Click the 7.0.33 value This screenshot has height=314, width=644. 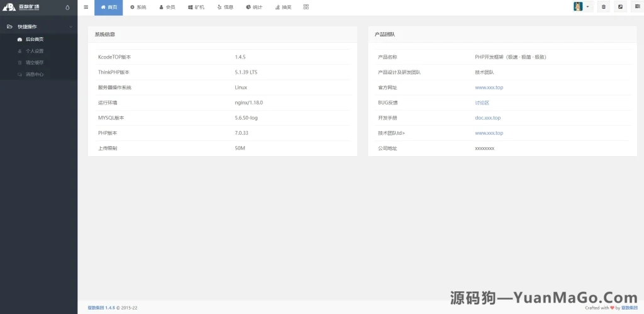(241, 133)
